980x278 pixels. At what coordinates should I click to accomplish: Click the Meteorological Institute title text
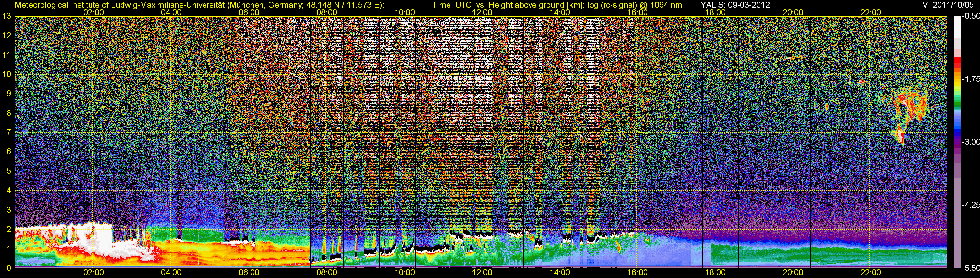tap(199, 5)
